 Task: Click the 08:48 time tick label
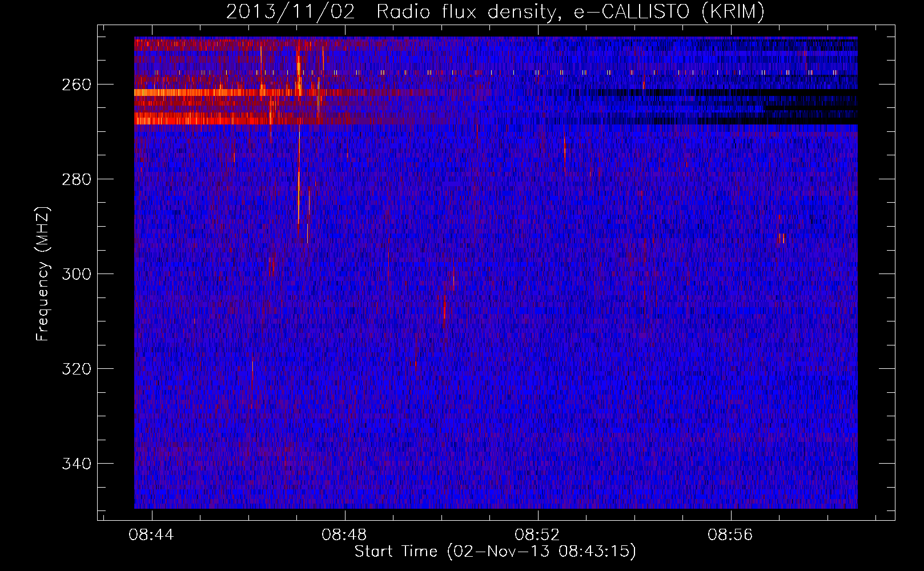coord(344,535)
